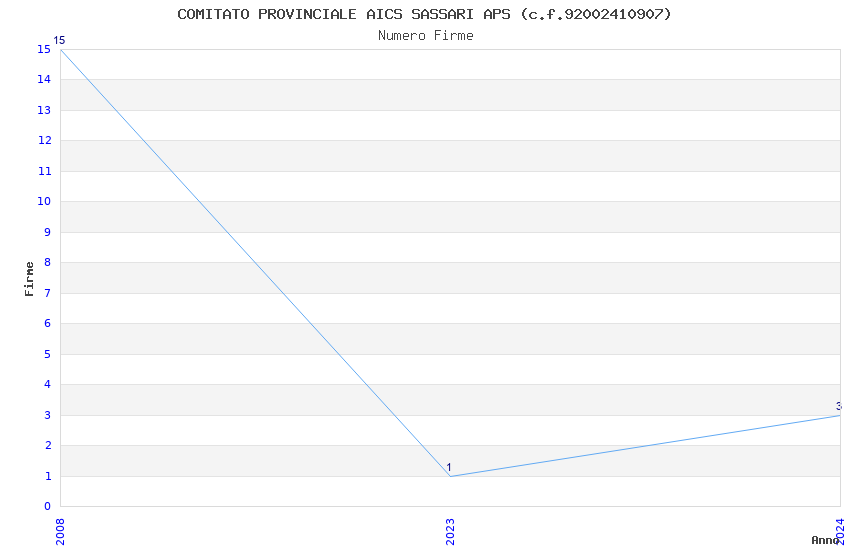Click y-axis tick value 11
Viewport: 850px width, 550px height.
[x=44, y=172]
